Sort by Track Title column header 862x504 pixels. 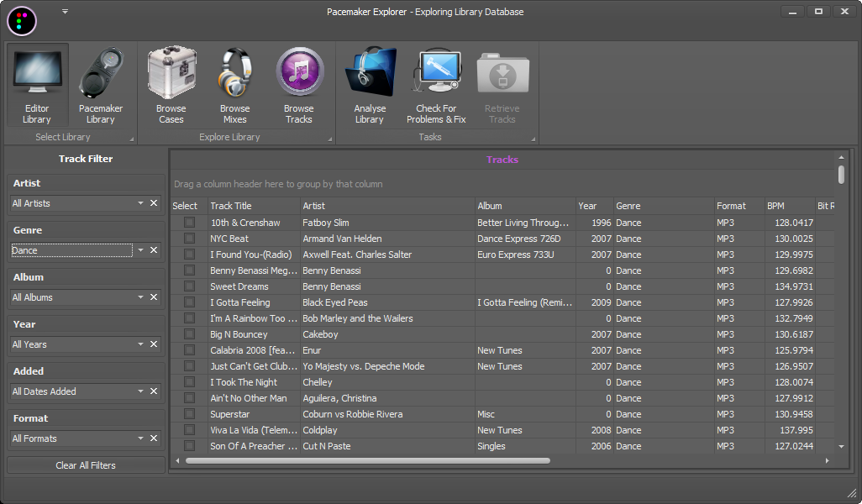pos(254,206)
